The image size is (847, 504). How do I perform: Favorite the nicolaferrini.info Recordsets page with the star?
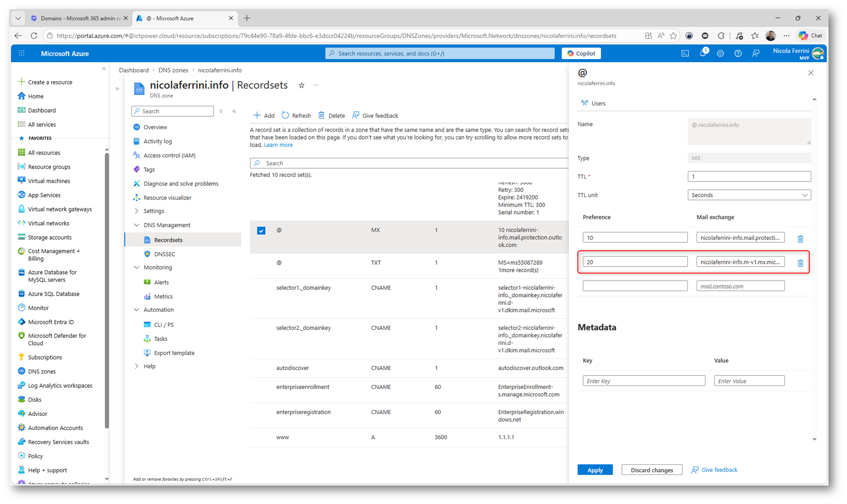coord(301,85)
